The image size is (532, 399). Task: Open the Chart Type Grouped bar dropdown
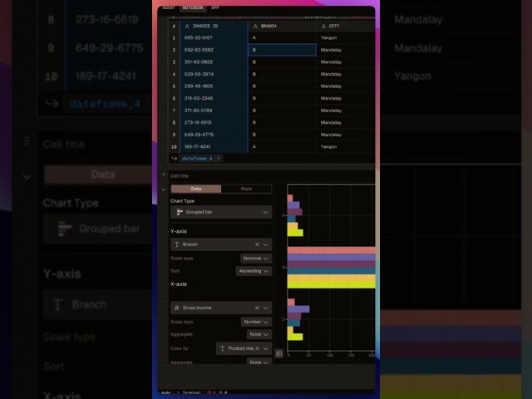[221, 212]
